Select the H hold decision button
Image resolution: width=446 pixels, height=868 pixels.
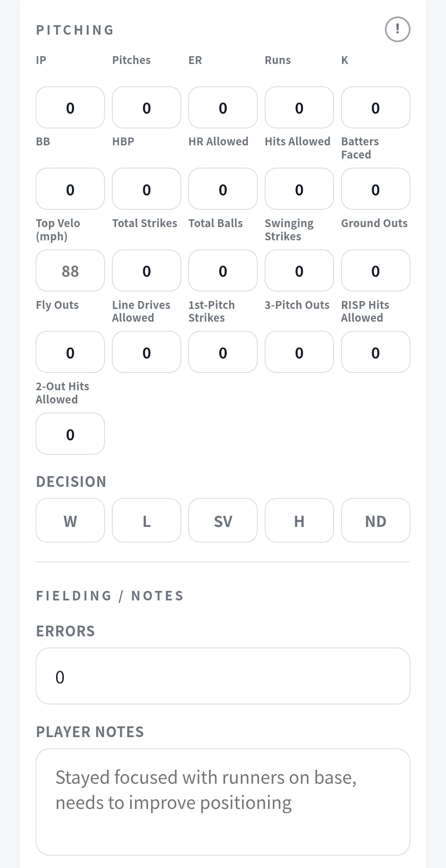299,520
